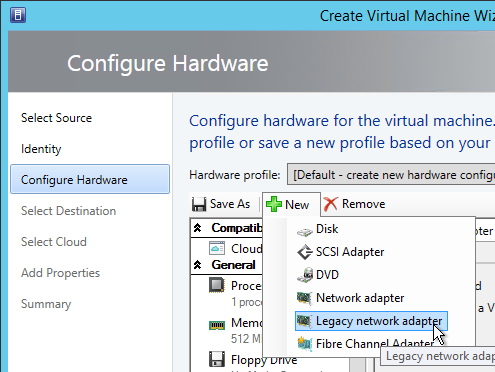
Task: Go to the Identity wizard step
Action: tap(41, 149)
